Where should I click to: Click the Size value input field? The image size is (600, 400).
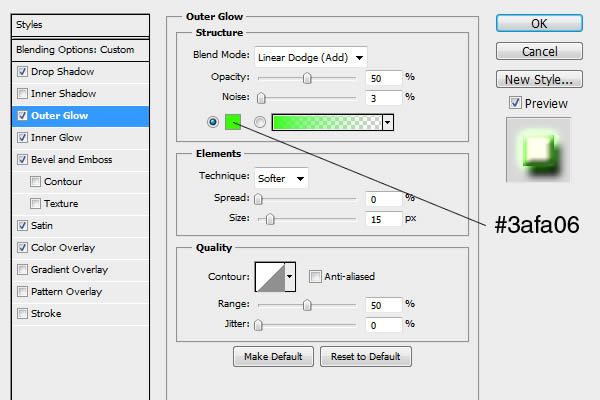[382, 218]
